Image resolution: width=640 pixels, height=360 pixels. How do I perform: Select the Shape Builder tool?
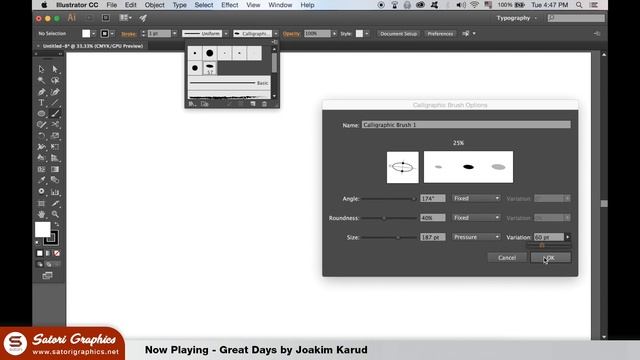pos(41,158)
